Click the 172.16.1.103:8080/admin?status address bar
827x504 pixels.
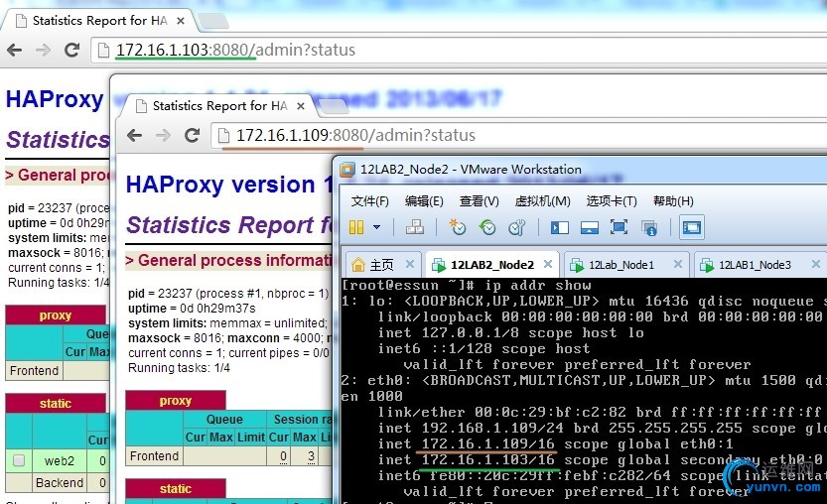(459, 50)
